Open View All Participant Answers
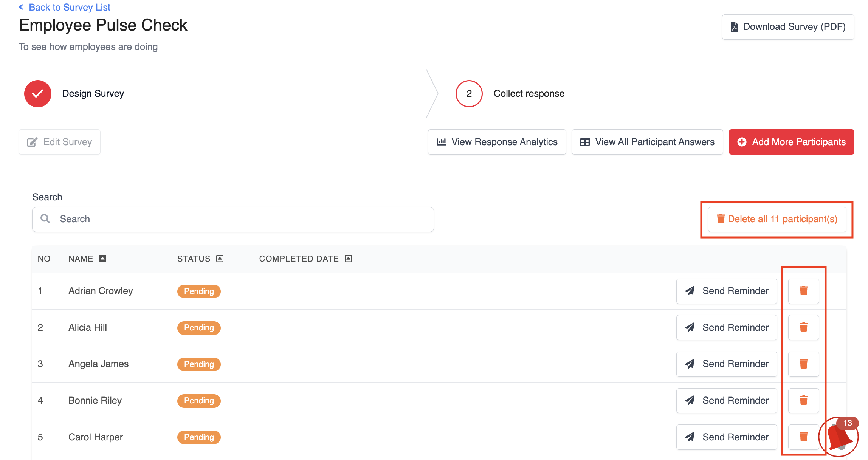 point(647,142)
